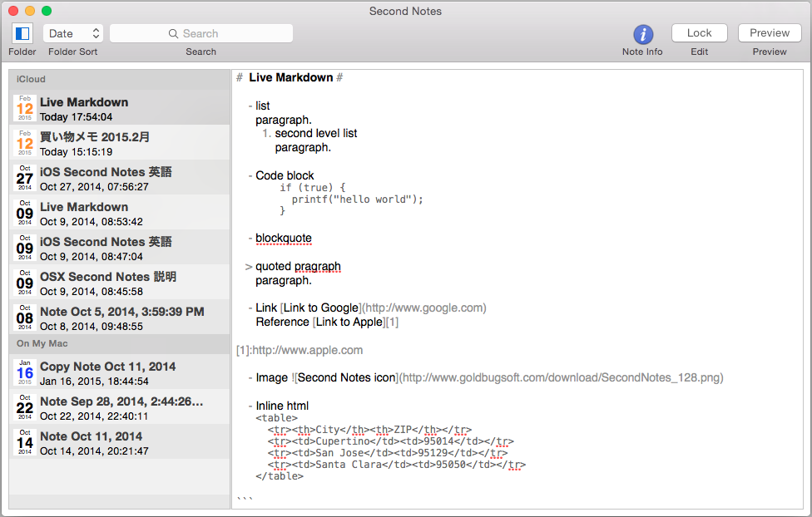
Task: Open the OSX Second Notes 説明 note
Action: coord(120,283)
